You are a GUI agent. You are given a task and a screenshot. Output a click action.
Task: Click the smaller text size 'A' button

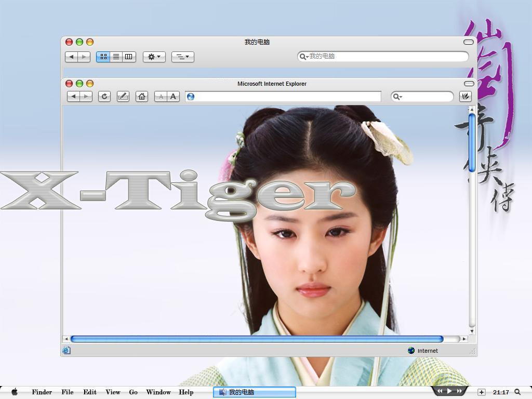(x=161, y=97)
